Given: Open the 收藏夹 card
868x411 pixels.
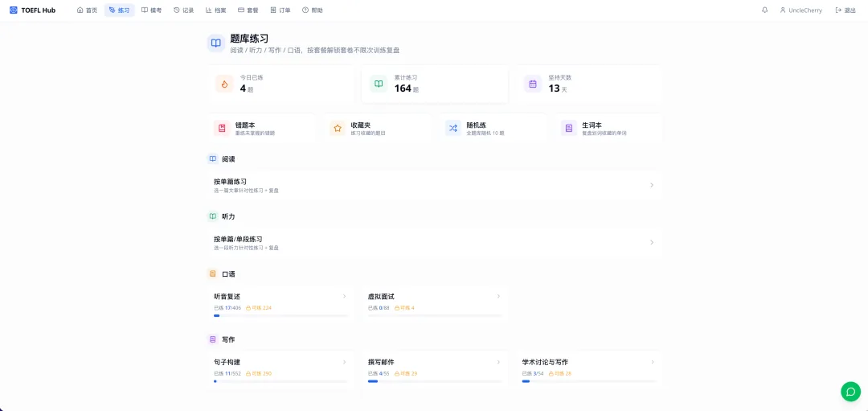Looking at the screenshot, I should pyautogui.click(x=377, y=129).
